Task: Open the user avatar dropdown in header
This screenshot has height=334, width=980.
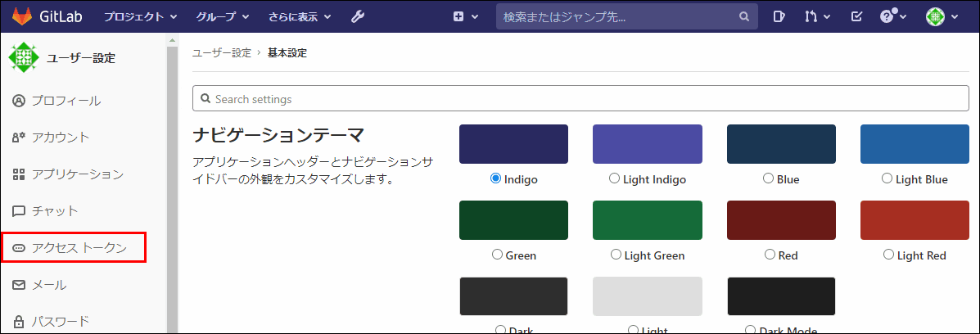Action: click(x=942, y=17)
